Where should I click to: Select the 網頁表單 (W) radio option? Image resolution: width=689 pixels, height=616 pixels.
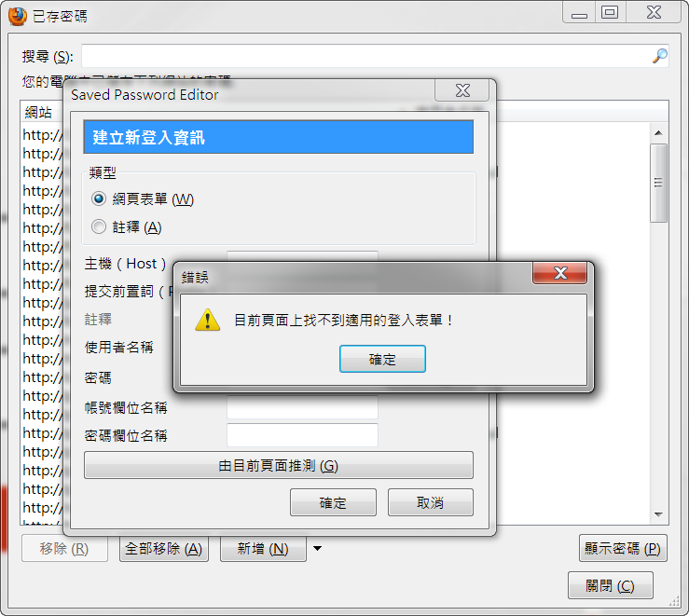tap(99, 198)
